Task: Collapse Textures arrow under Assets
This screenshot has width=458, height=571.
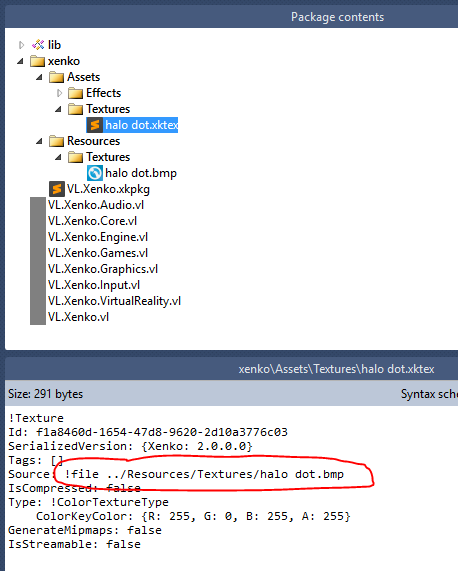Action: pos(59,109)
